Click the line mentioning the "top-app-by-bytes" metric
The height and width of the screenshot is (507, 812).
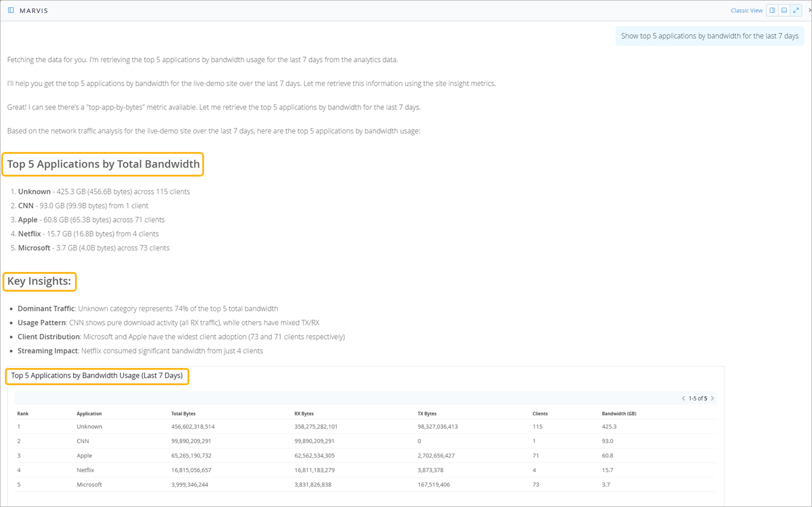(214, 107)
